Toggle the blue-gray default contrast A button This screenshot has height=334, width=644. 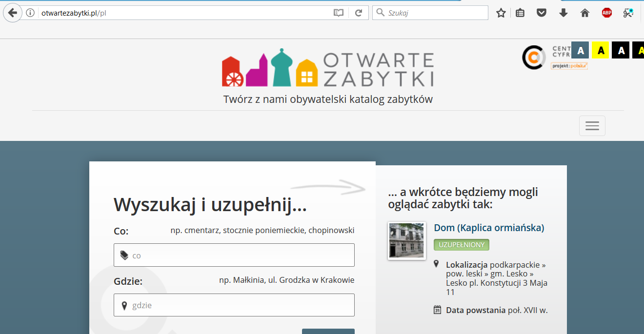click(x=580, y=50)
